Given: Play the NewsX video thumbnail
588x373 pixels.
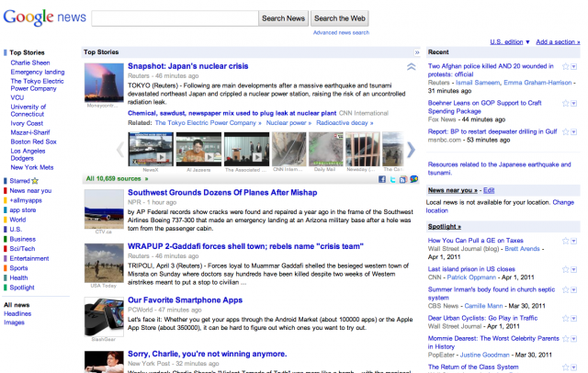Looking at the screenshot, I should pyautogui.click(x=151, y=149).
